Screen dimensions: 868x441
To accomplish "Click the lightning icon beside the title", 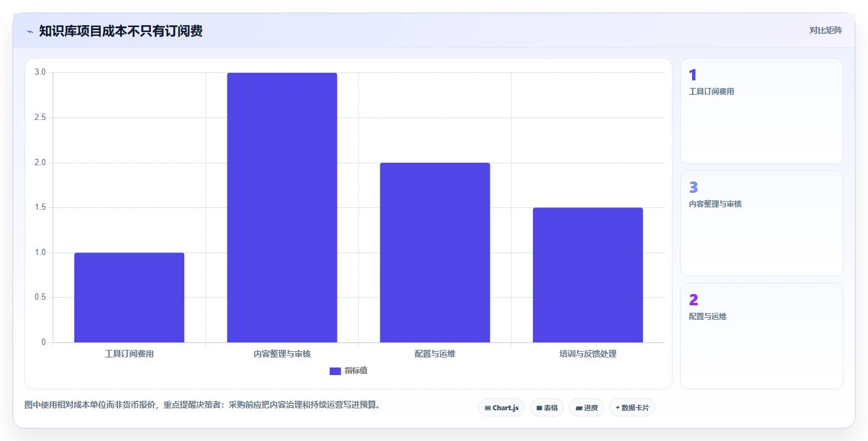I will point(30,31).
